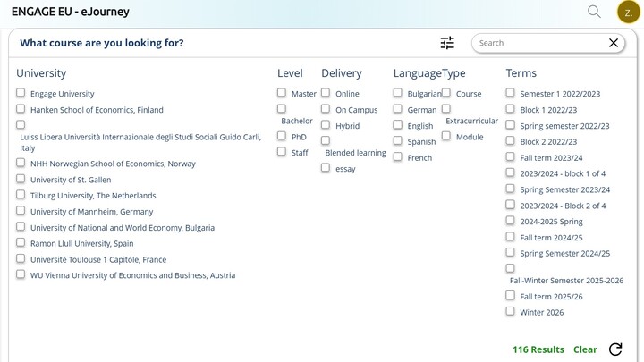
Task: Open the magnifier search icon in header
Action: coord(594,12)
